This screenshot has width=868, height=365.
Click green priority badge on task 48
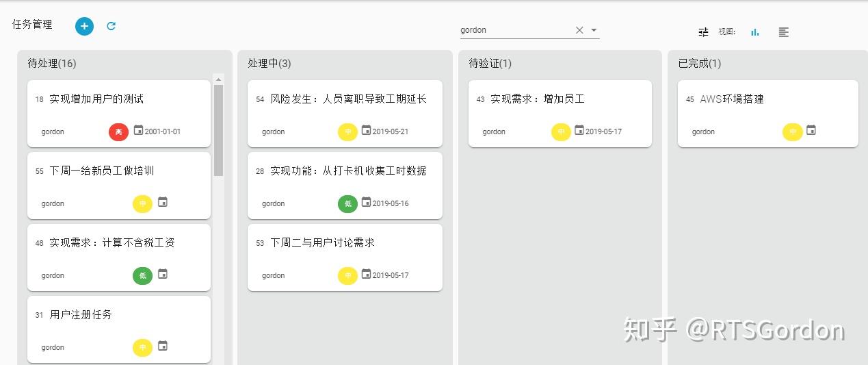(142, 275)
